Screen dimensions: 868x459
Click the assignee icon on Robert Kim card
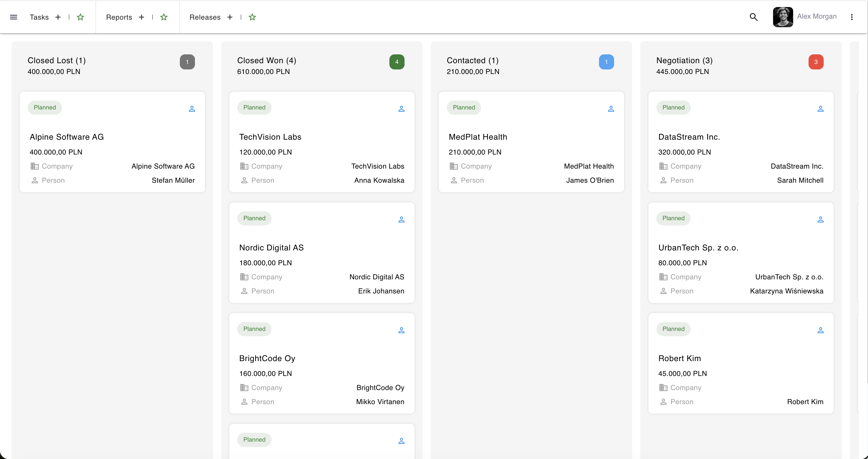tap(820, 330)
